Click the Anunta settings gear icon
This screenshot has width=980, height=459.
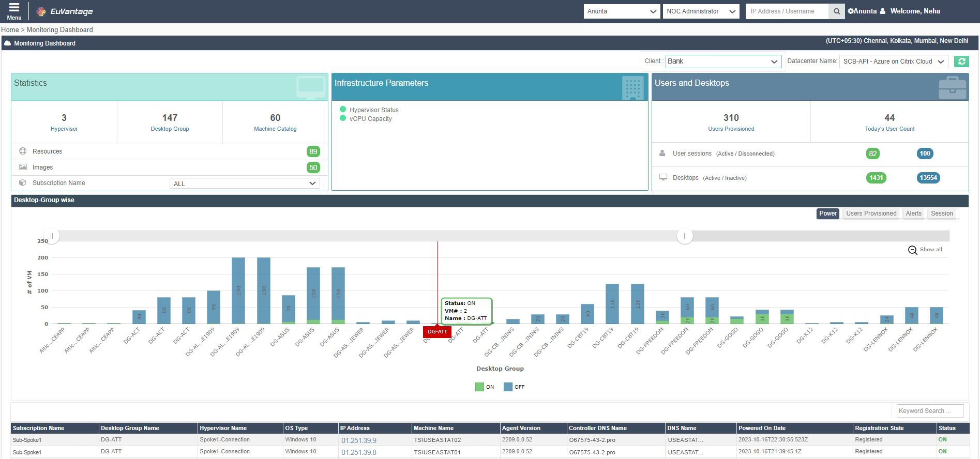click(851, 11)
